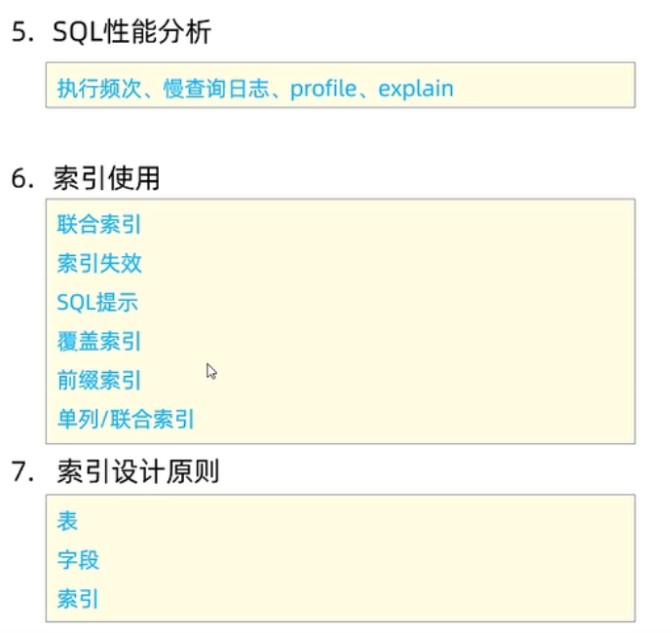Click the section number 5 marker
Screen dimensions: 672x633
pyautogui.click(x=19, y=32)
